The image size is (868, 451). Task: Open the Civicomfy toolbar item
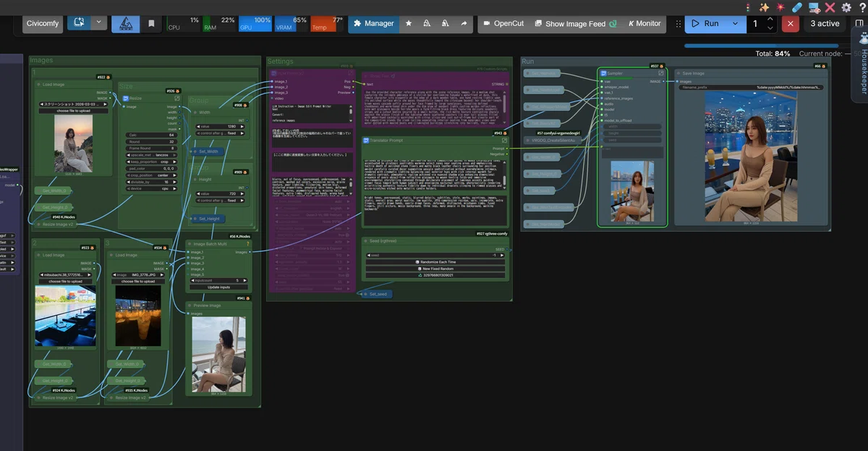[43, 23]
